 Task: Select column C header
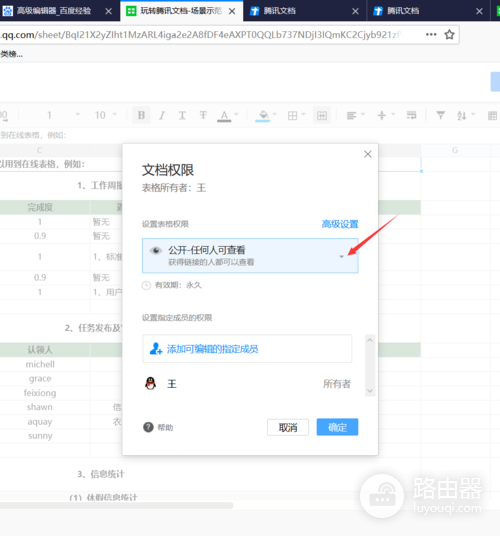tap(40, 150)
